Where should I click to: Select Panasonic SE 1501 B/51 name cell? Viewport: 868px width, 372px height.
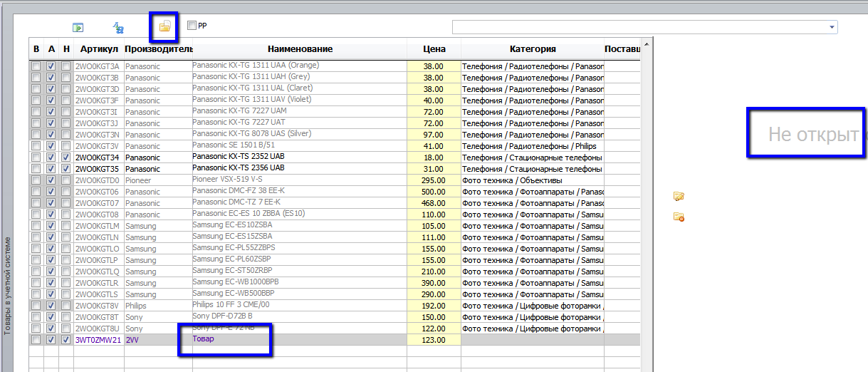300,145
